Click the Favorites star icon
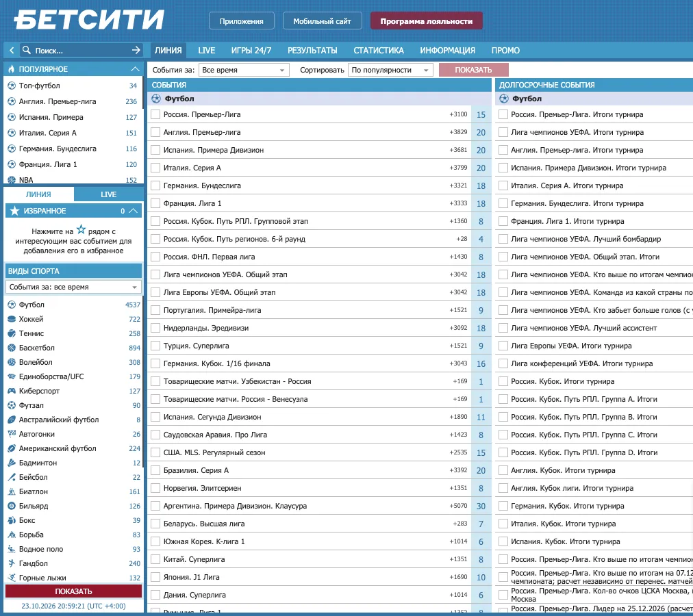 click(14, 211)
